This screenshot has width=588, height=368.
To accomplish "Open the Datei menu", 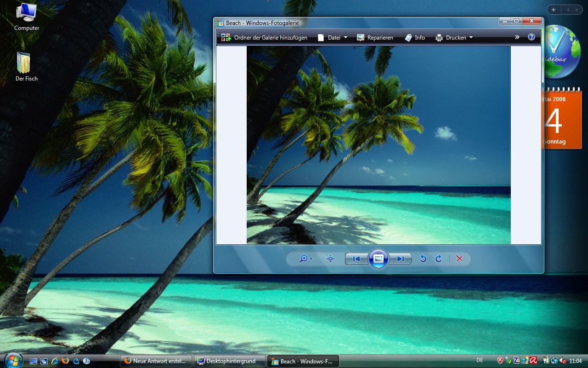I will click(x=333, y=38).
